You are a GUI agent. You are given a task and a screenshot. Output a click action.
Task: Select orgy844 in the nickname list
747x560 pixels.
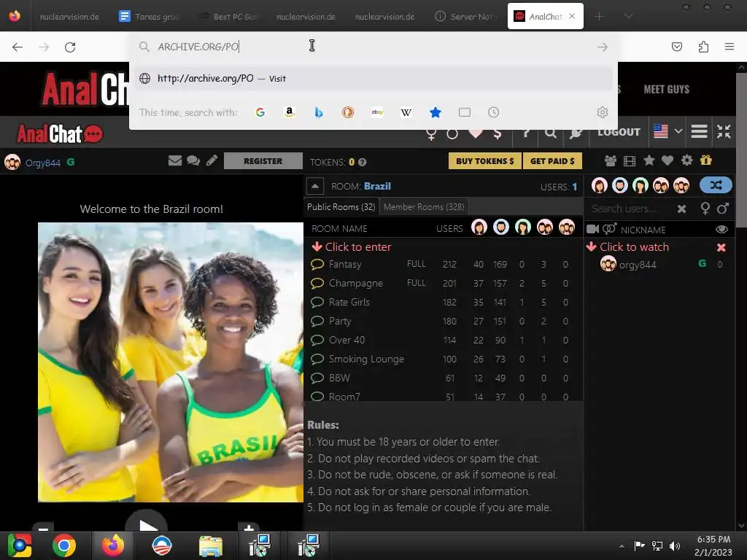(638, 265)
